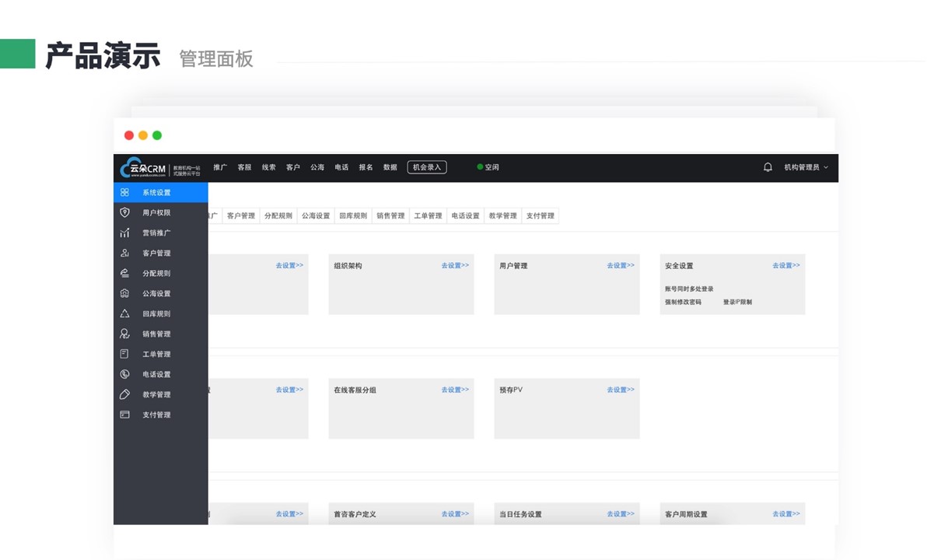Toggle the 空闲 agent status indicator
The width and height of the screenshot is (941, 560).
pyautogui.click(x=488, y=167)
